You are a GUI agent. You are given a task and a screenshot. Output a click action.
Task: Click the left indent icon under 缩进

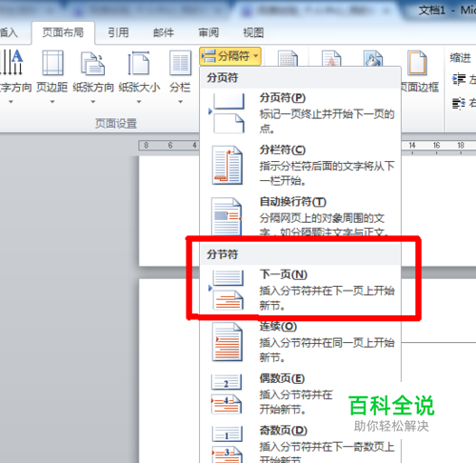tap(459, 79)
